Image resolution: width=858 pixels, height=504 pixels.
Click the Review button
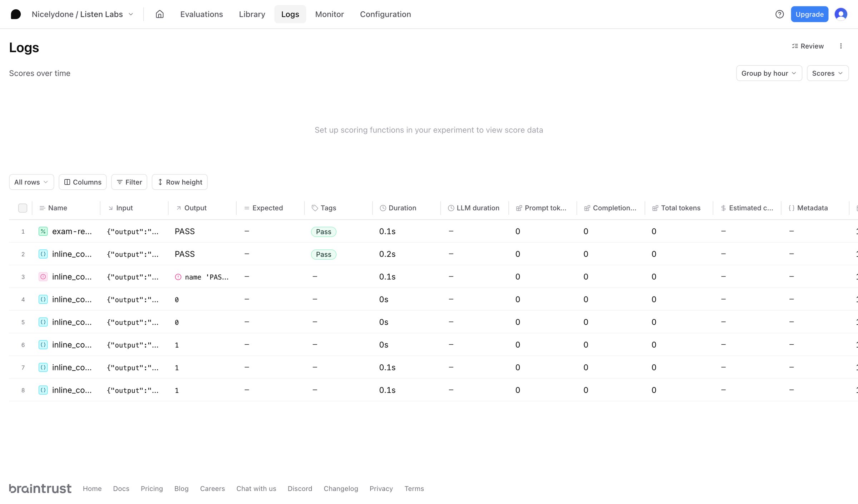(x=808, y=46)
